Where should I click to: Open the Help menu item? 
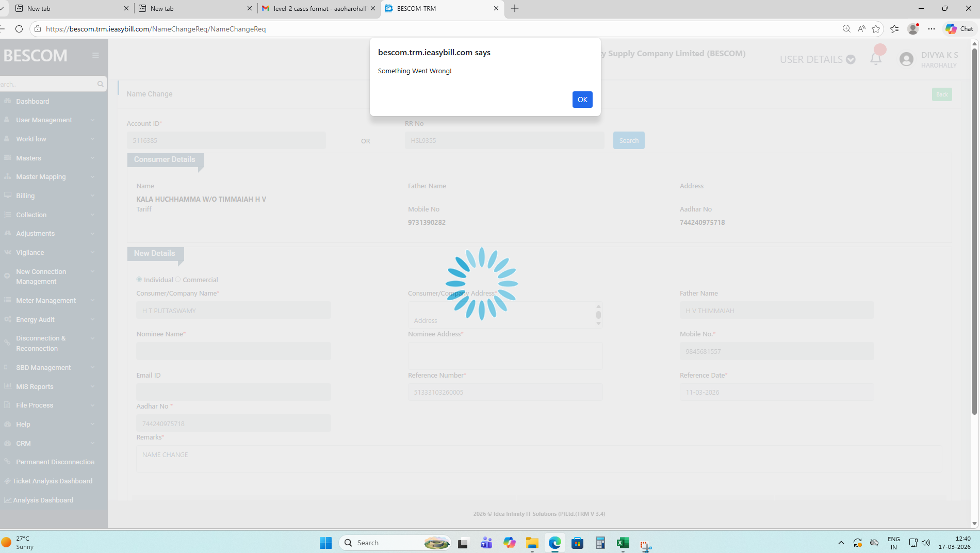tap(49, 424)
